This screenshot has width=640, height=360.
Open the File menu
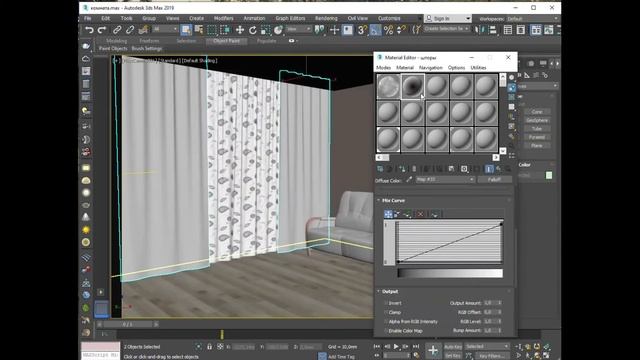coord(88,18)
